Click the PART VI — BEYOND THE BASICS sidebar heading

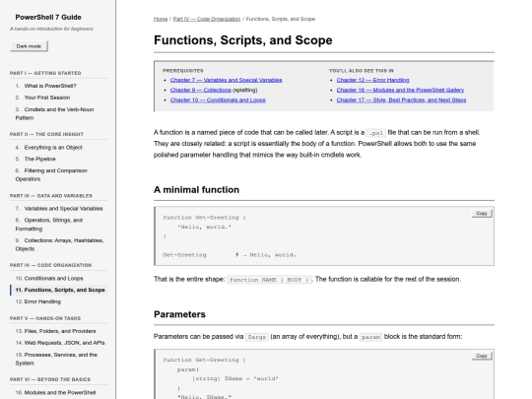click(50, 379)
